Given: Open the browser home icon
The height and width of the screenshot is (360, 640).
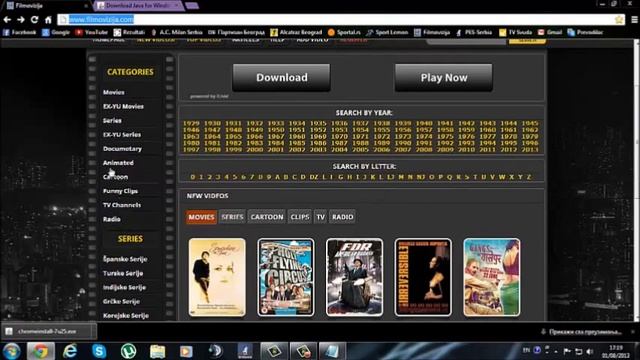Looking at the screenshot, I should click(x=48, y=19).
